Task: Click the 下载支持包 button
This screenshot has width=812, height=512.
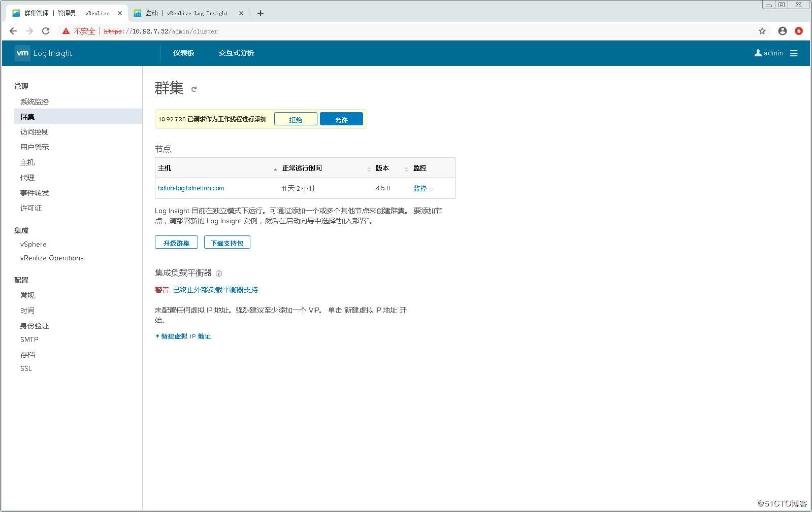Action: point(227,243)
